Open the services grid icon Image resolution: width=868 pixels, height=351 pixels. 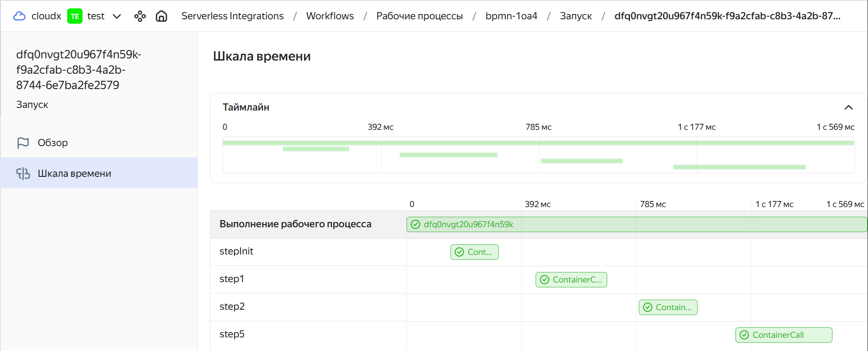pos(140,16)
